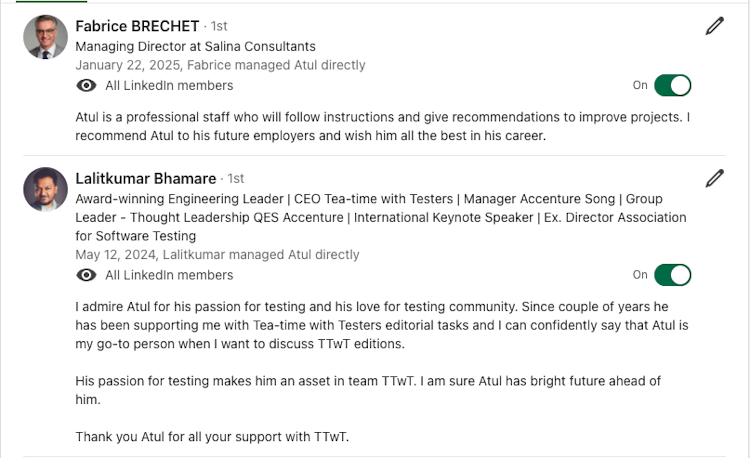Edit Lalitkumar Bhamare's recommendation with pencil icon
The height and width of the screenshot is (458, 750).
pos(715,178)
